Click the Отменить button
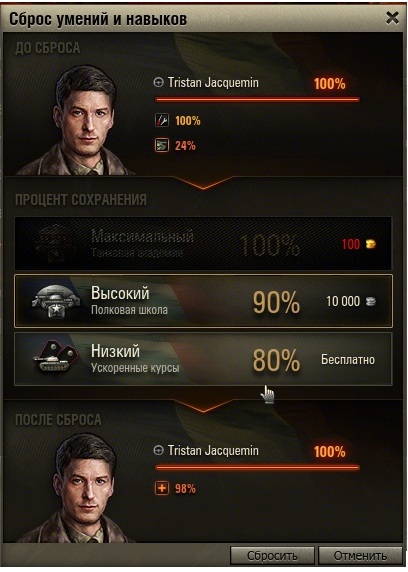Image resolution: width=408 pixels, height=572 pixels. point(360,556)
